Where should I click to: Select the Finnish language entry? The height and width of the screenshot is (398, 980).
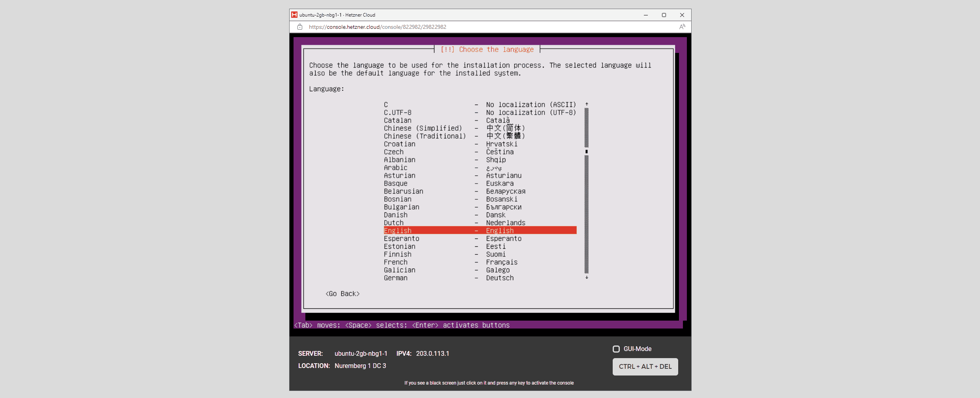point(397,254)
